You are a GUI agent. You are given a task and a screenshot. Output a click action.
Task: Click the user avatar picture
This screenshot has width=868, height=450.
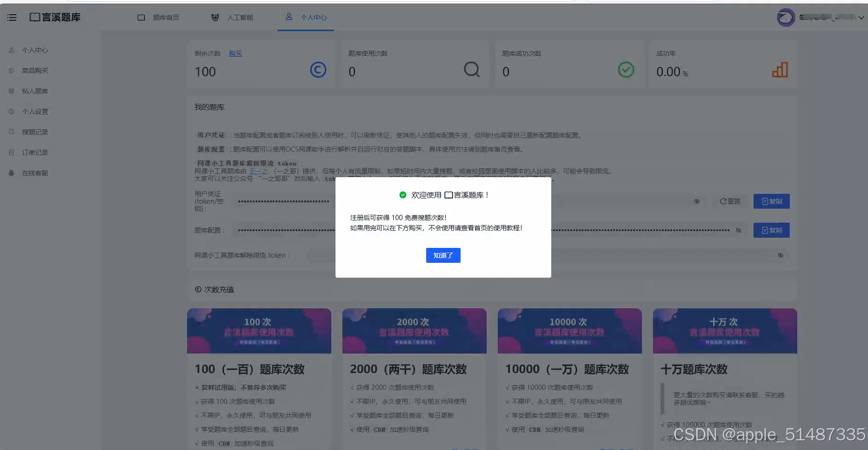(x=785, y=18)
